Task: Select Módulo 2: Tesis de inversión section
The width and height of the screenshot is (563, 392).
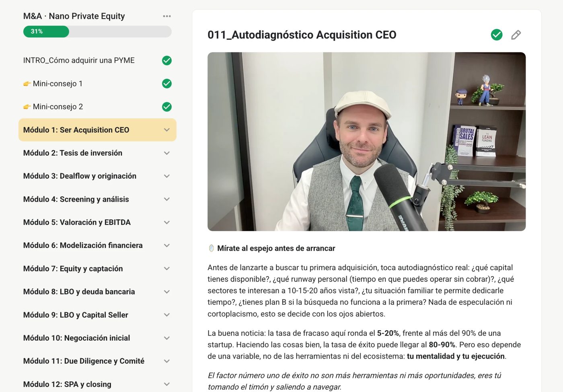Action: (x=97, y=153)
